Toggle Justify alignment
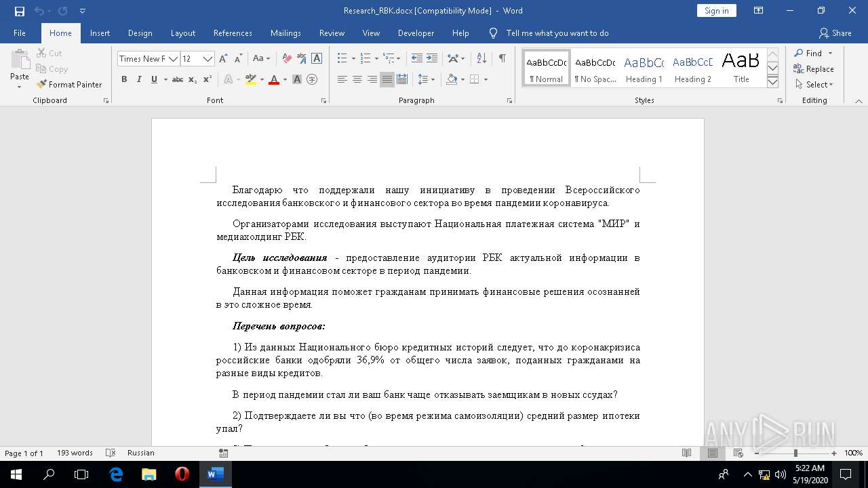The image size is (868, 488). pyautogui.click(x=387, y=79)
